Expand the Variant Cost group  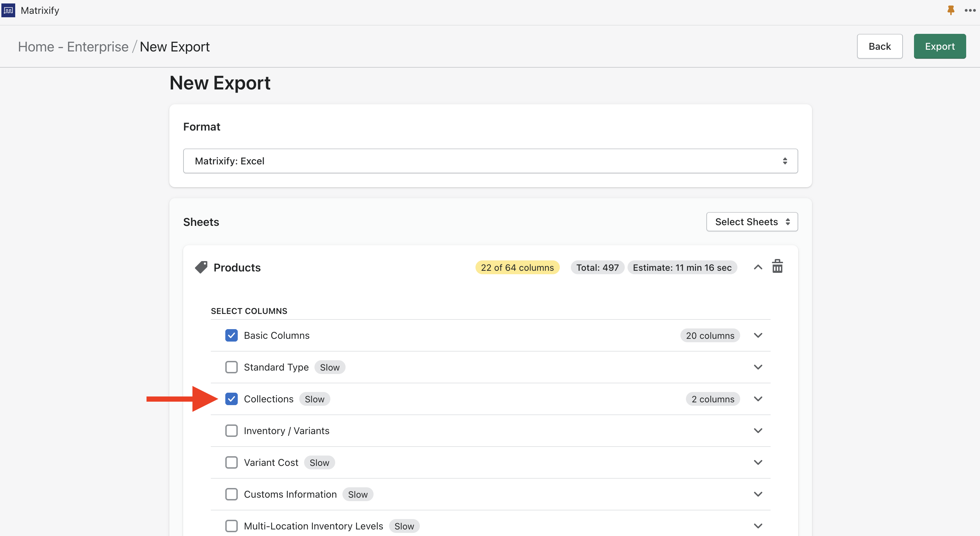pyautogui.click(x=758, y=463)
